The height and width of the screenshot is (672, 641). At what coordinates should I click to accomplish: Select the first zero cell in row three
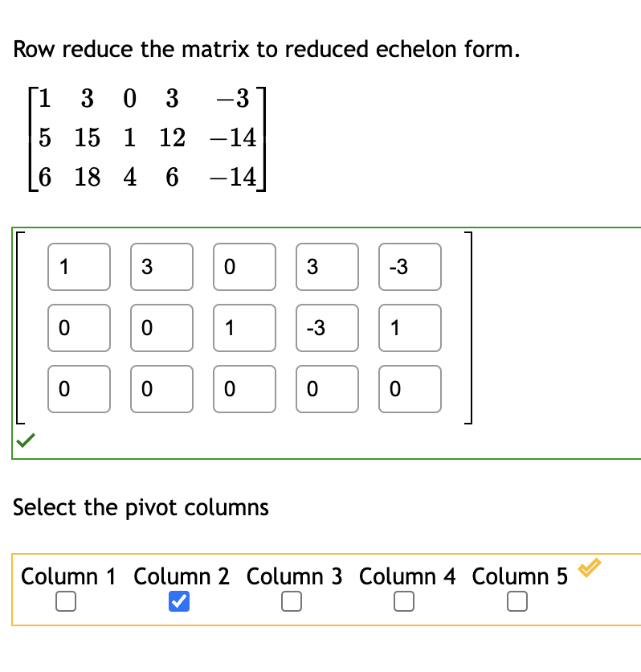click(x=79, y=389)
